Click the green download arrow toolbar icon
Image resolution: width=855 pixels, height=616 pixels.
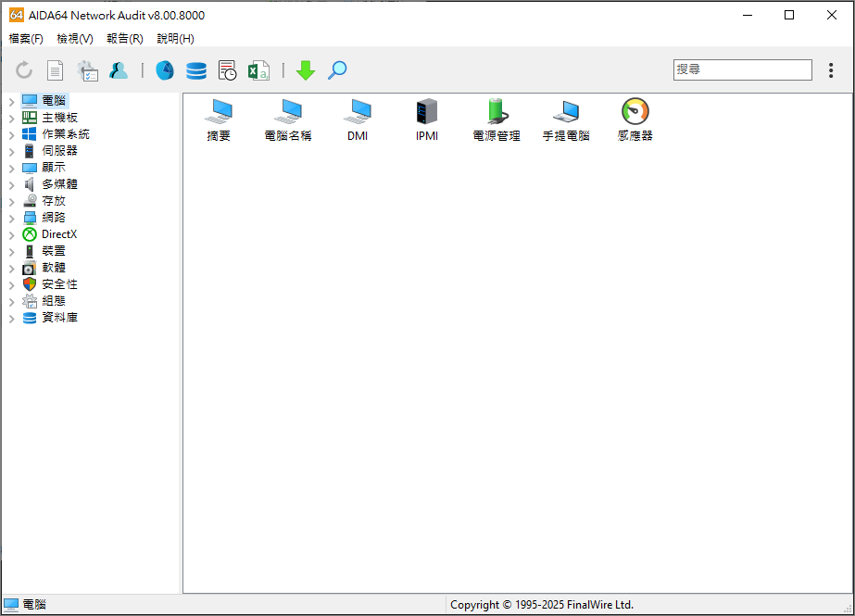[x=306, y=70]
